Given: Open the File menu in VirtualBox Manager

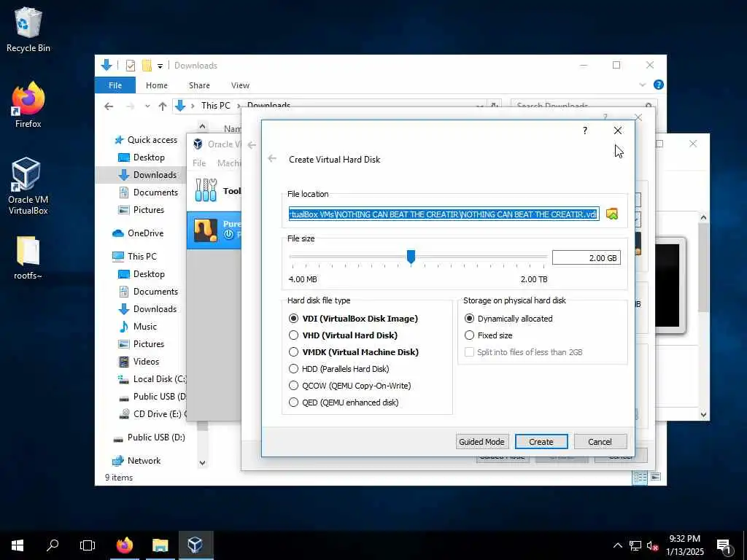Looking at the screenshot, I should (199, 163).
